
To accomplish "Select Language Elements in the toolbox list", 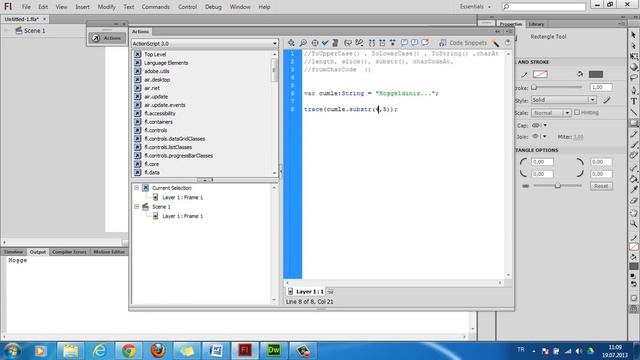I will [x=166, y=63].
